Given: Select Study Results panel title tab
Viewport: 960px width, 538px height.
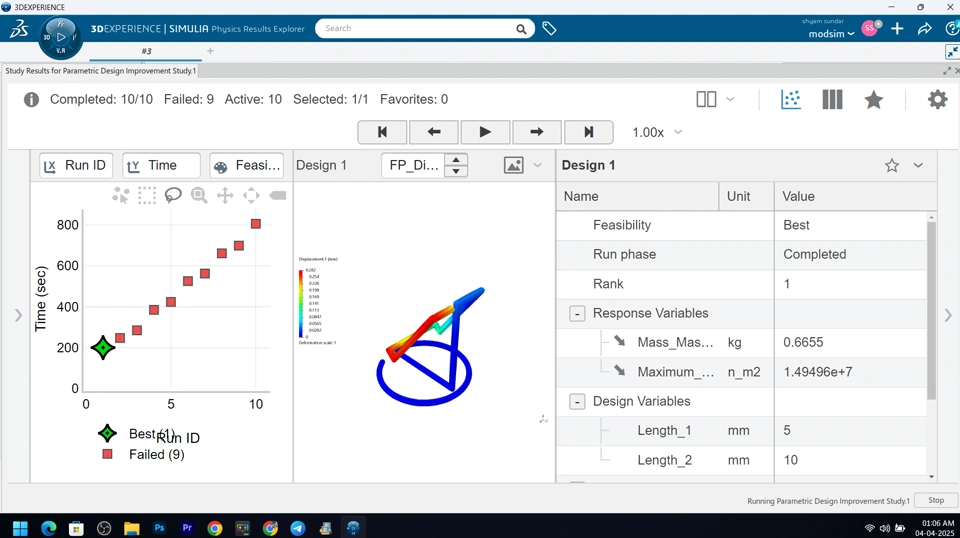Looking at the screenshot, I should point(100,71).
